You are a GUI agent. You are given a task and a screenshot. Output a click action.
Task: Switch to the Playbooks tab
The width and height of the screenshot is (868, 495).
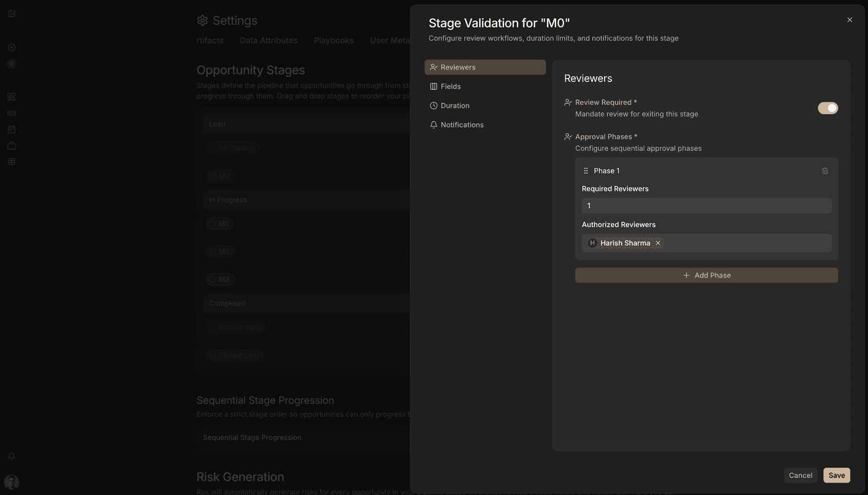[x=333, y=40]
